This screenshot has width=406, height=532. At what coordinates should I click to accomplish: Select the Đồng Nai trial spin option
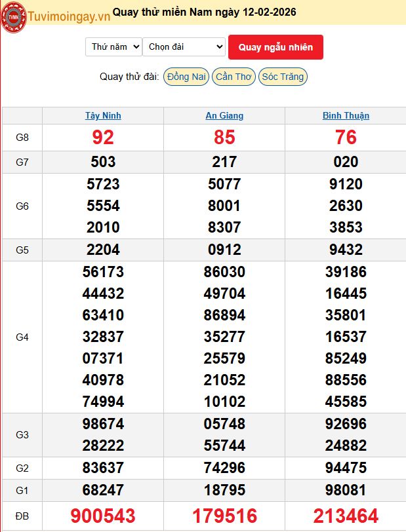[x=186, y=77]
